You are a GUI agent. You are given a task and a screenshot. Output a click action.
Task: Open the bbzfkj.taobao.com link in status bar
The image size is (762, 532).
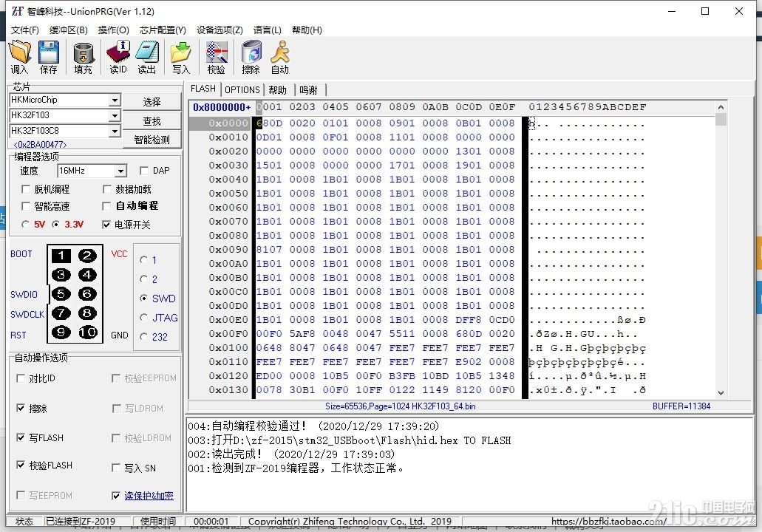click(608, 522)
